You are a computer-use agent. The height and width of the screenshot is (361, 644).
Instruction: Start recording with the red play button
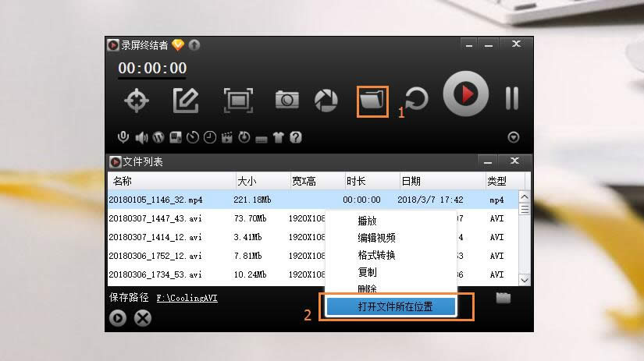point(466,94)
